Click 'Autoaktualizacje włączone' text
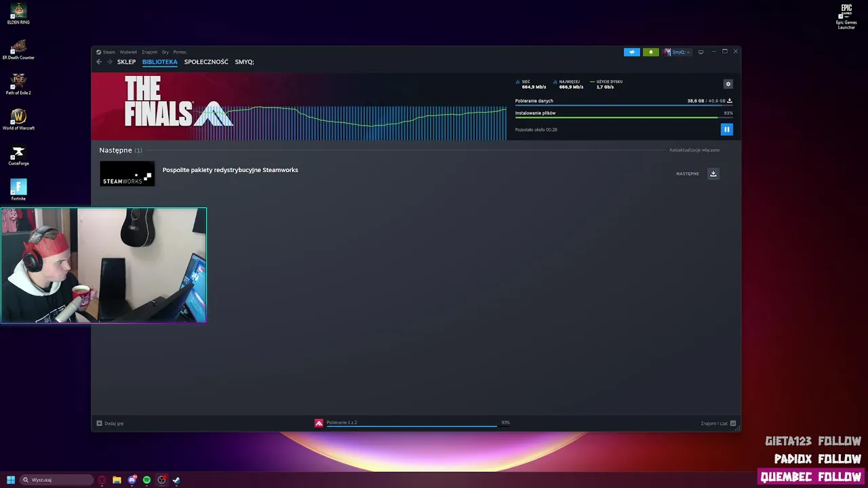This screenshot has height=488, width=868. [694, 150]
